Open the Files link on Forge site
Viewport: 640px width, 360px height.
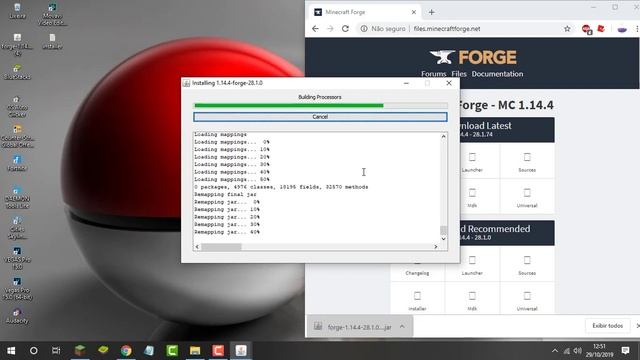click(x=459, y=74)
